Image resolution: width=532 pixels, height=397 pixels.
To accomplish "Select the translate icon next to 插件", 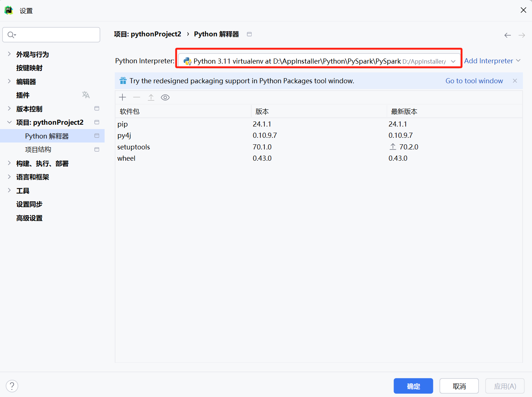I will [x=86, y=95].
